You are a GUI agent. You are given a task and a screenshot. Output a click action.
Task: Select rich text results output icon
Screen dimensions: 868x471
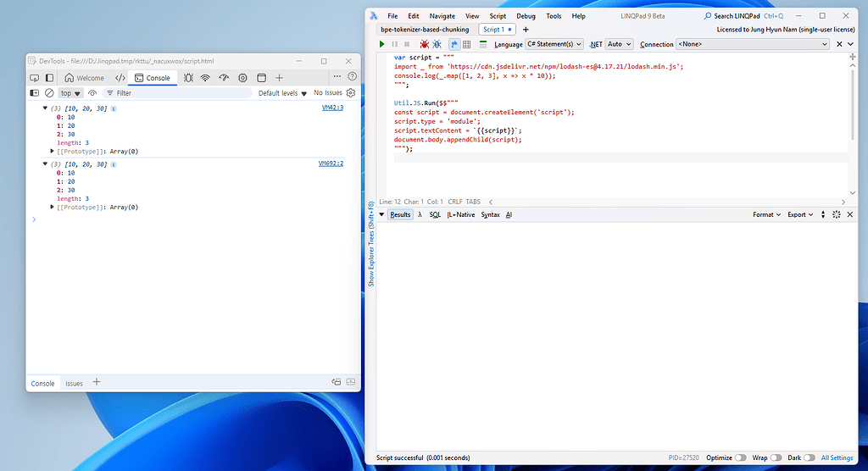point(454,44)
